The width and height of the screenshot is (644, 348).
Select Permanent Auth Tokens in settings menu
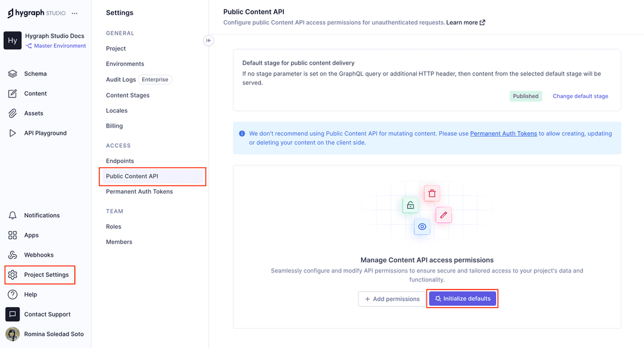(x=139, y=191)
